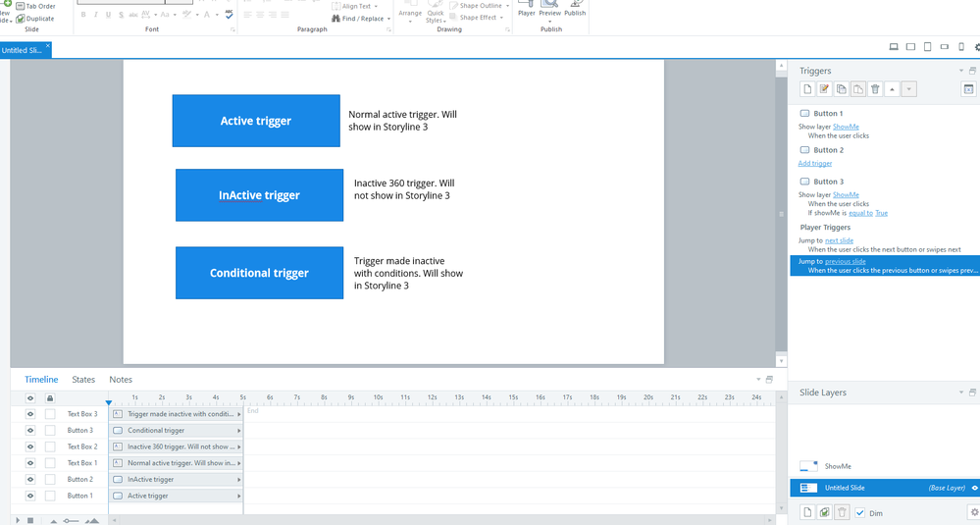Switch to desktop preview view
980x525 pixels.
[894, 47]
